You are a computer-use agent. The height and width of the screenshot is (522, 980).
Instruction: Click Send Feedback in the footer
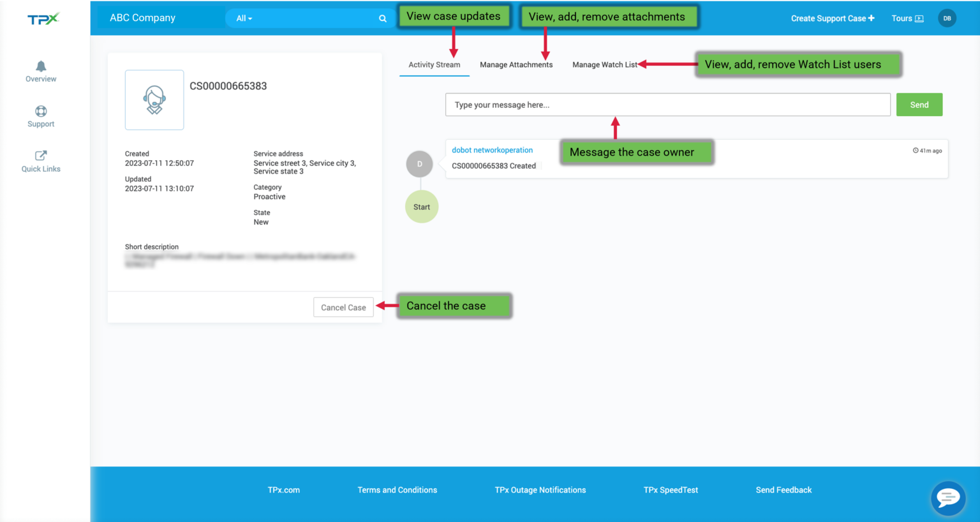click(783, 490)
